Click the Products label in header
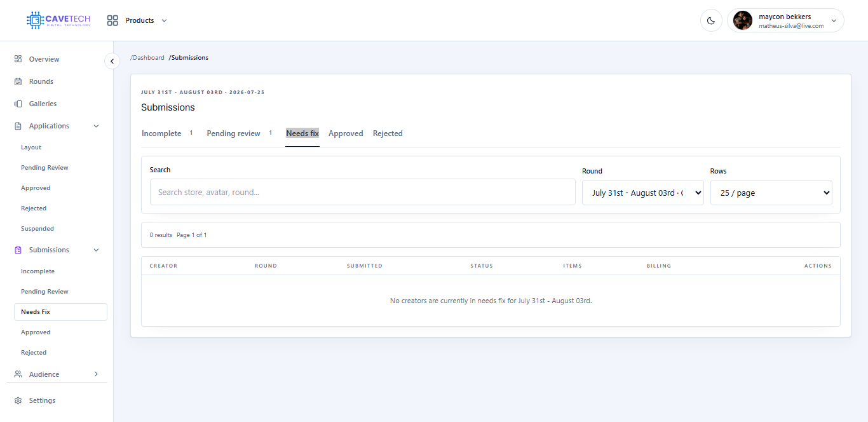Screen dimensions: 868x422 coord(140,20)
